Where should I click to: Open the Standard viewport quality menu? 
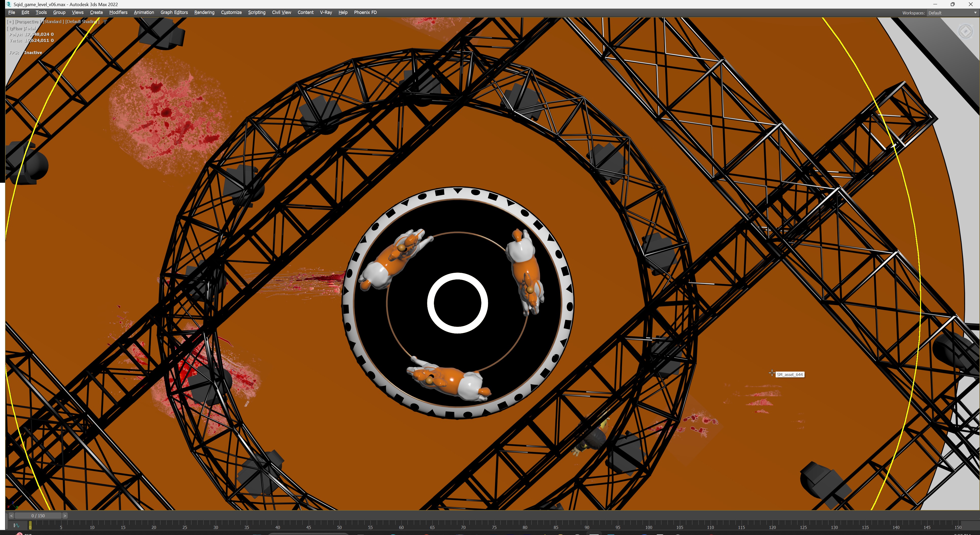53,22
